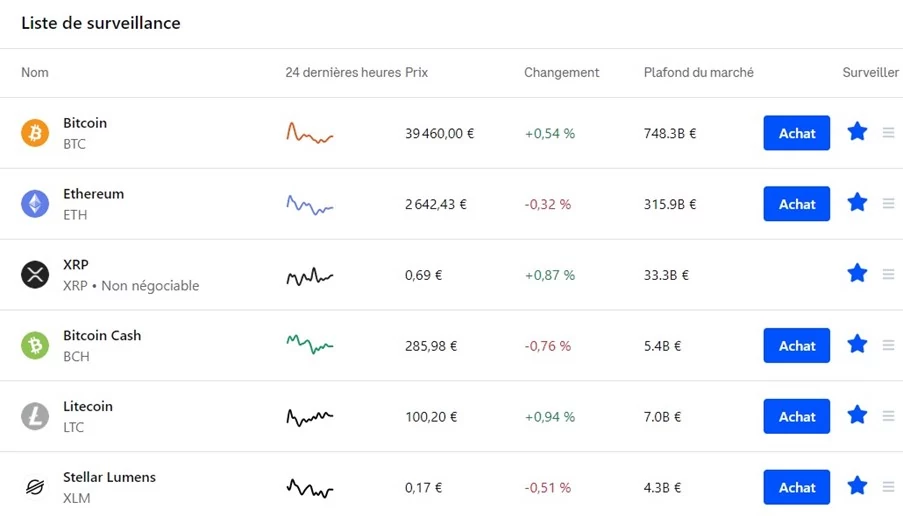Sort by the Nom column header
The image size is (903, 516).
coord(35,73)
